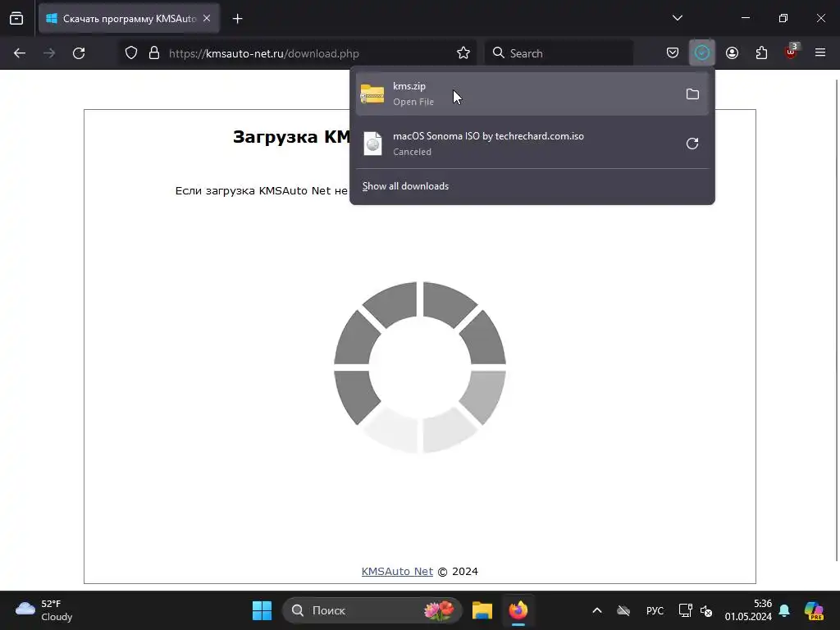Open the Firefox account icon

click(732, 53)
